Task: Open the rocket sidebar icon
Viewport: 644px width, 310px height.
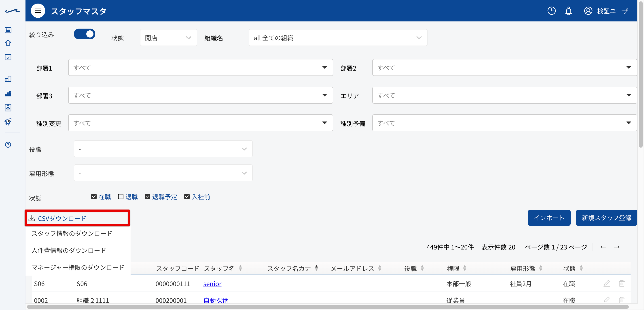Action: click(x=8, y=122)
